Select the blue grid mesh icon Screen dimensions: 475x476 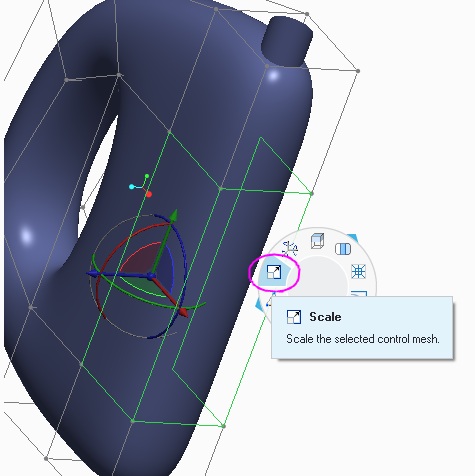(x=358, y=271)
